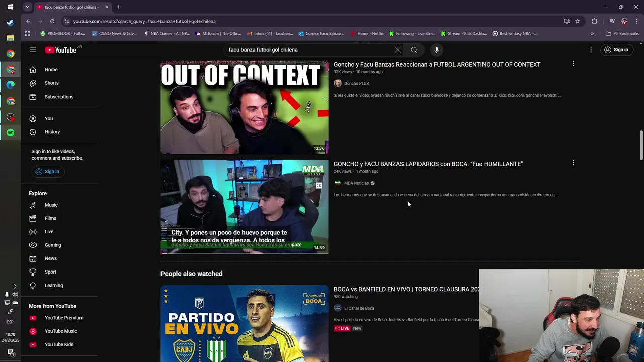Image resolution: width=644 pixels, height=362 pixels.
Task: Click the search magnifier button
Action: click(x=414, y=50)
